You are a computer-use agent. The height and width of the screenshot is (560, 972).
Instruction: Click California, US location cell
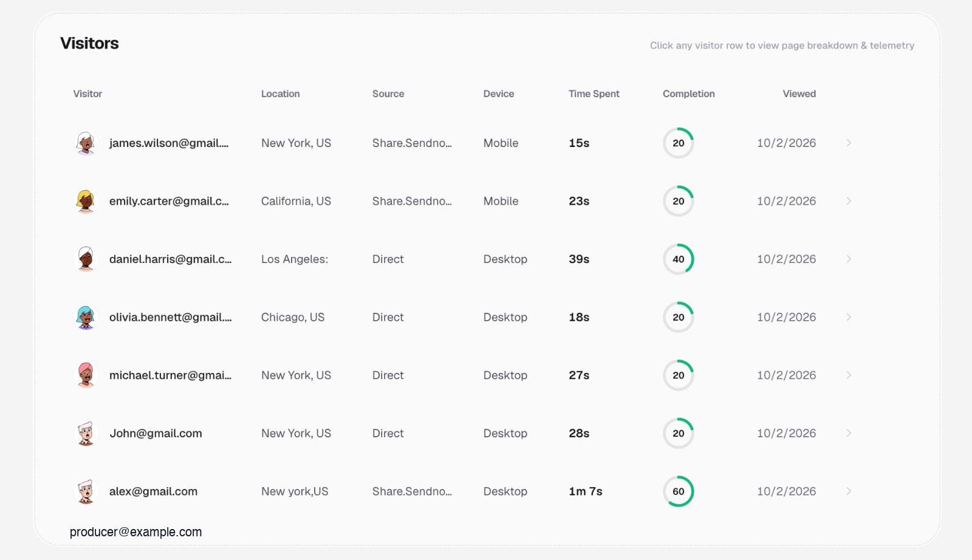pos(296,201)
